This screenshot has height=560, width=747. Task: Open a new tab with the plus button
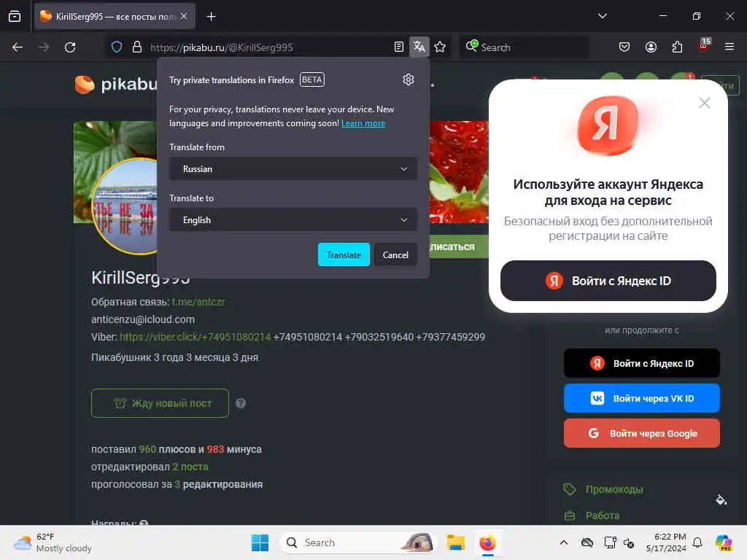[211, 17]
